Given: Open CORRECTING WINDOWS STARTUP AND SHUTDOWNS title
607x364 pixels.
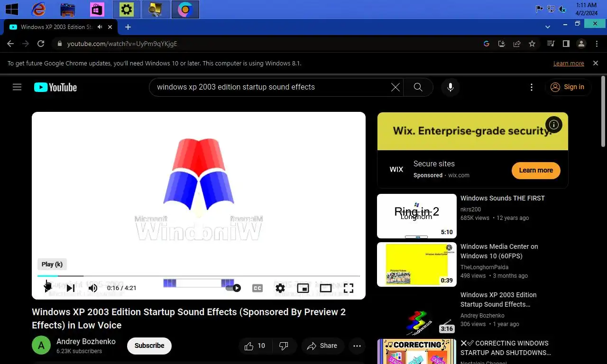Looking at the screenshot, I should click(506, 348).
